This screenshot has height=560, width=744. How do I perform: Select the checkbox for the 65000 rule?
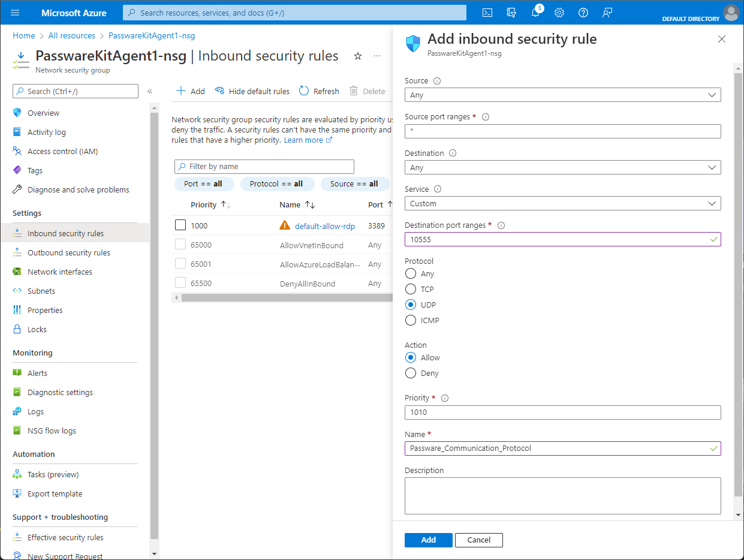(180, 245)
